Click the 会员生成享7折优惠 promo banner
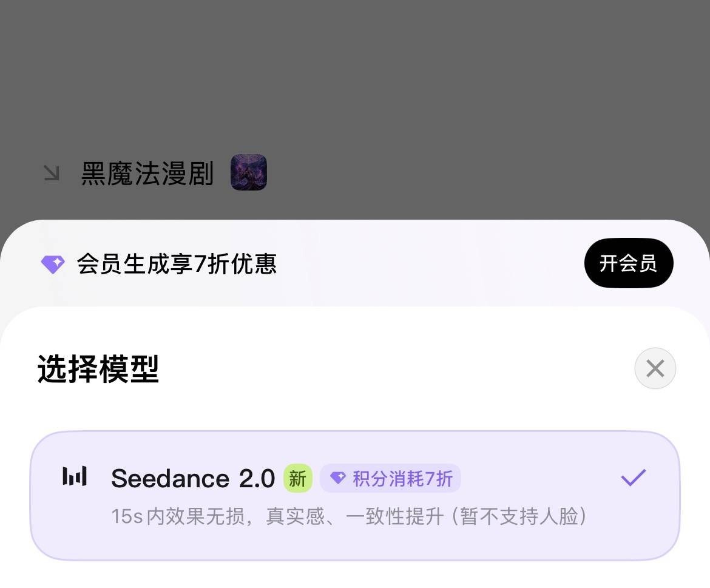This screenshot has height=588, width=710. click(x=176, y=263)
